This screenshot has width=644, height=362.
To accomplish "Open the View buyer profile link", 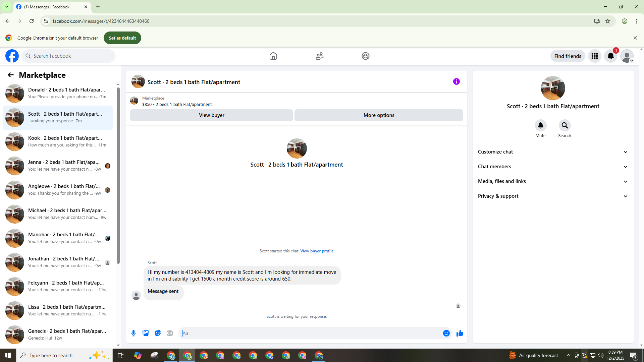I will 317,251.
